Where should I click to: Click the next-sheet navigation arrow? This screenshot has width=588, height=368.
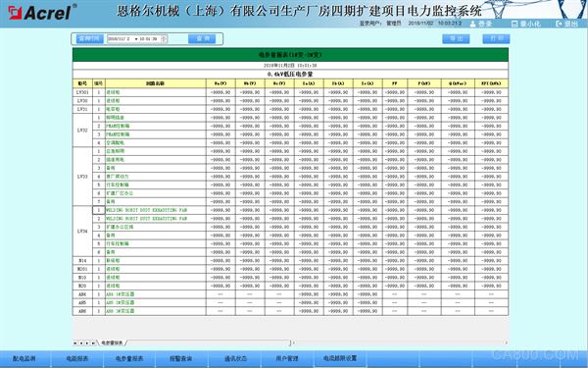pos(87,343)
